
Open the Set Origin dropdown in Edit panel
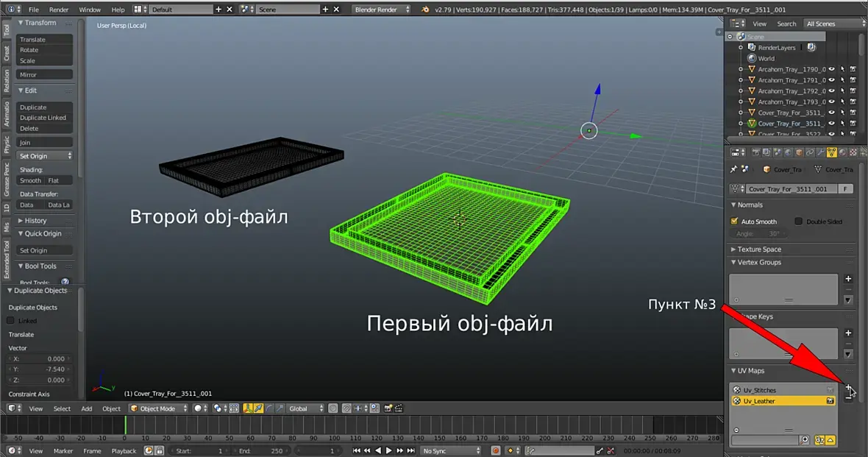point(44,156)
